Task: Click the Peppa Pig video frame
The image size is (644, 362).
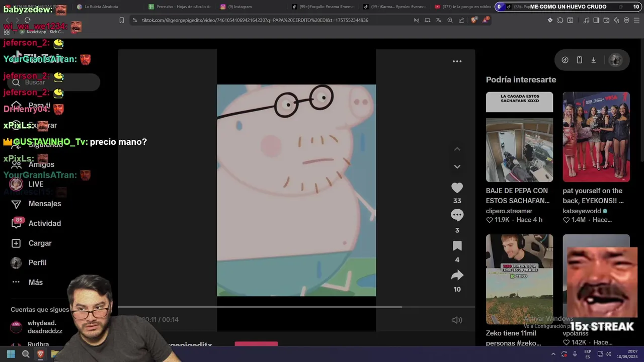Action: click(296, 191)
